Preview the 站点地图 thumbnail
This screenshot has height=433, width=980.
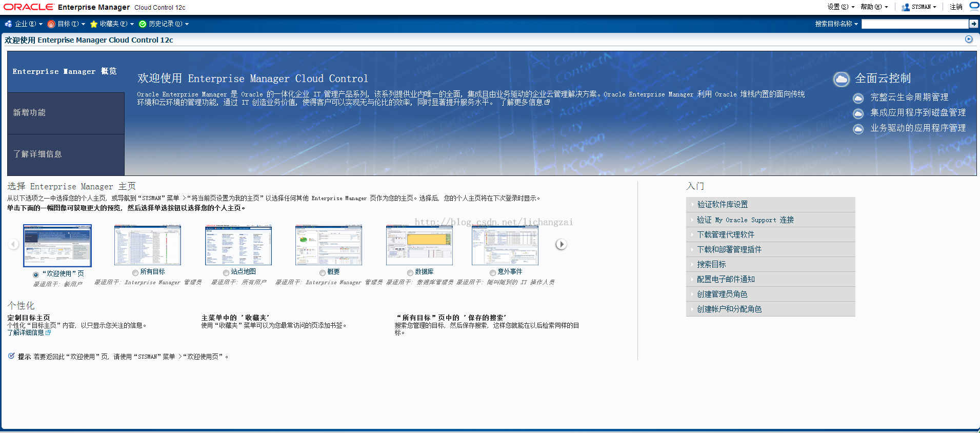238,245
